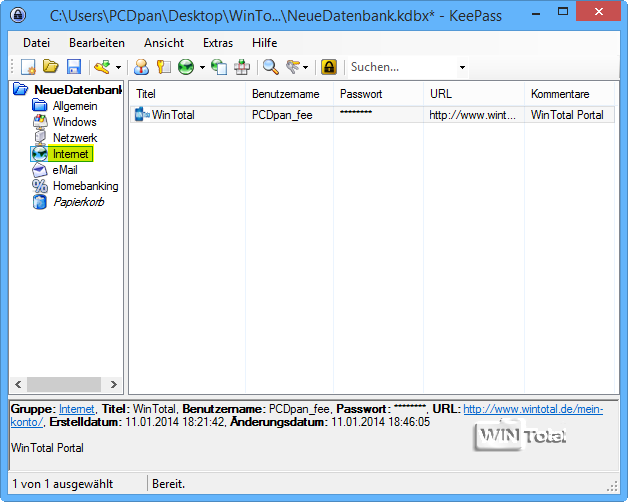Image resolution: width=628 pixels, height=502 pixels.
Task: Click the magnifier Find icon
Action: point(271,67)
